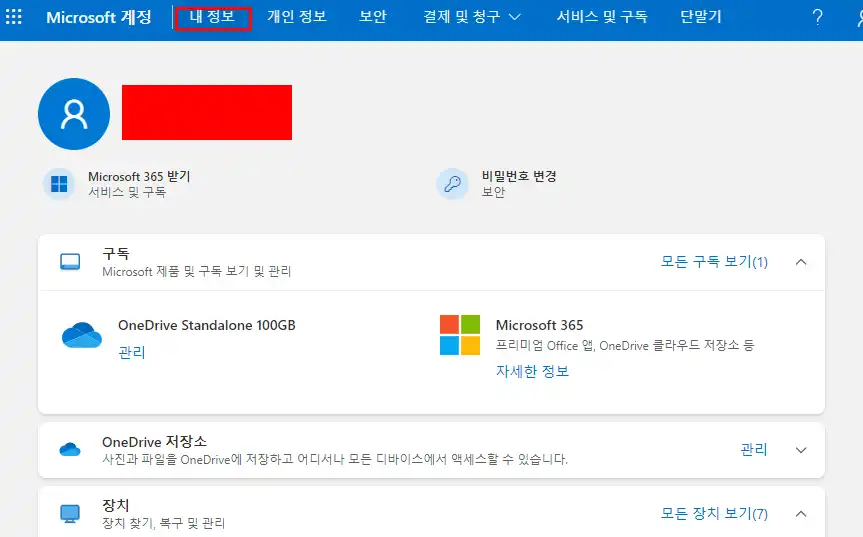
Task: Click the key icon for 비밀번호 변경
Action: coord(452,184)
